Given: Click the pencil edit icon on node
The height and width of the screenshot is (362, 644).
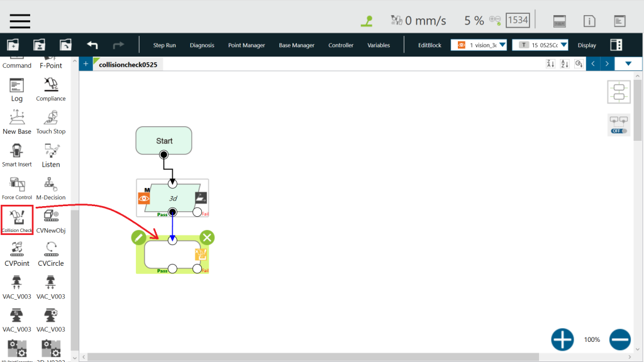Looking at the screenshot, I should click(139, 238).
